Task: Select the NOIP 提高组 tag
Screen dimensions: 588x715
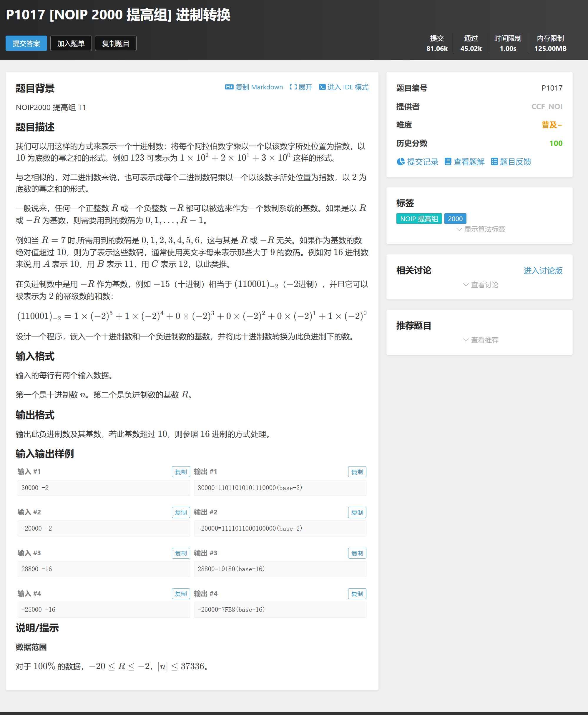Action: click(x=419, y=219)
